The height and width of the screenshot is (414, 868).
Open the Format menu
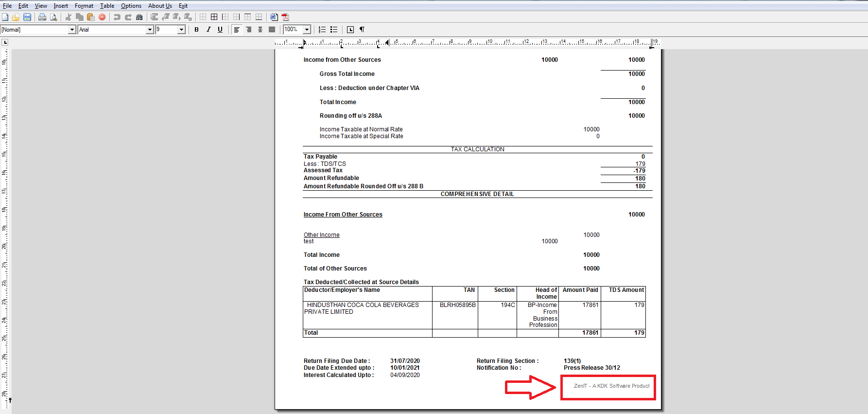(84, 6)
